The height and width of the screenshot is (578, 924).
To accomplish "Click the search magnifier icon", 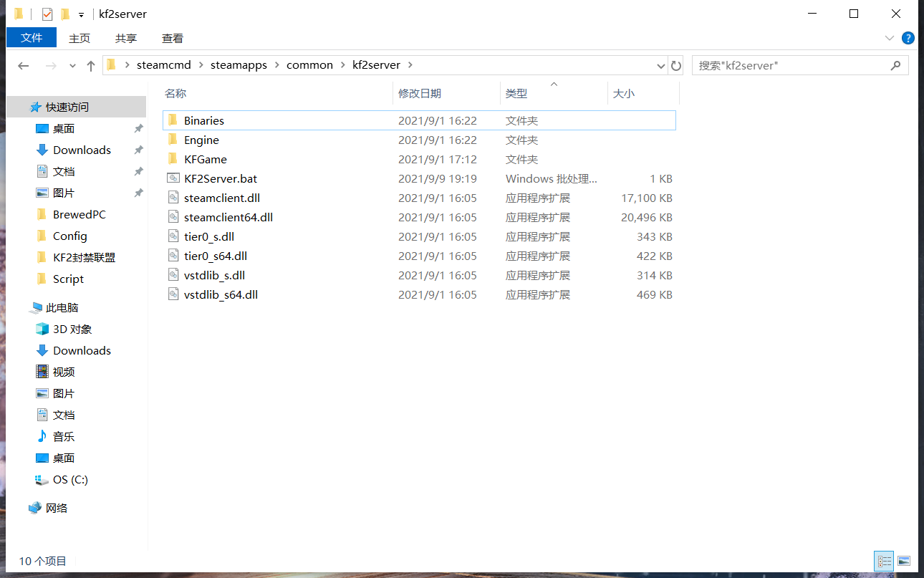I will (895, 65).
